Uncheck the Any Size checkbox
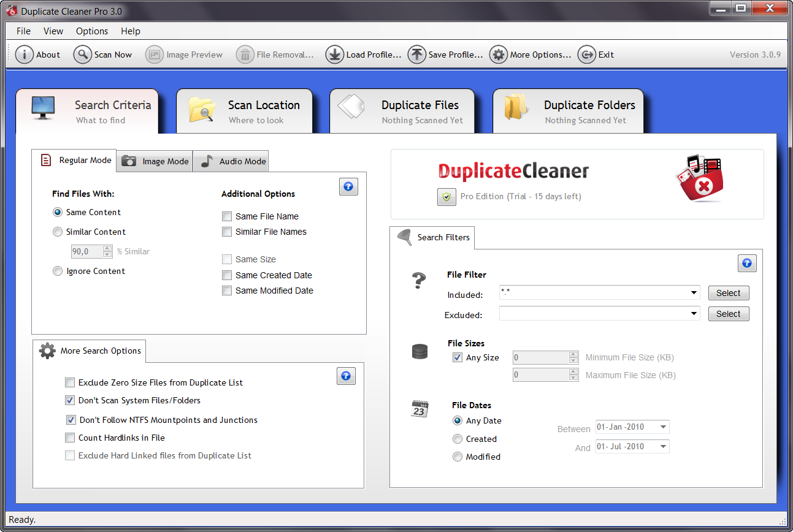 tap(458, 357)
